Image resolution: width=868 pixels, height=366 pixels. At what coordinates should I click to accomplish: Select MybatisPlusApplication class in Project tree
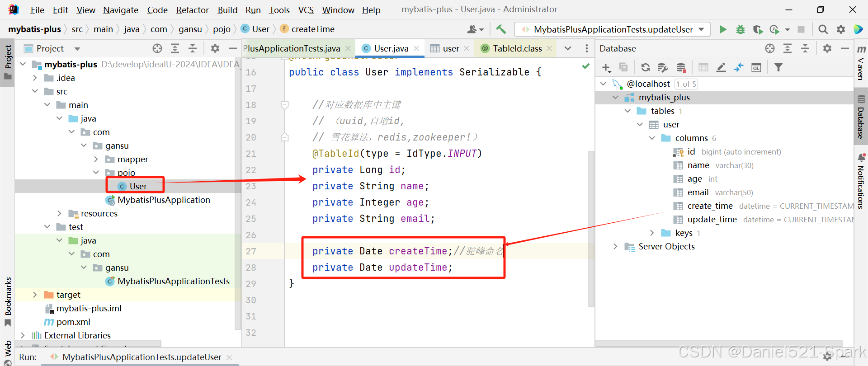164,200
